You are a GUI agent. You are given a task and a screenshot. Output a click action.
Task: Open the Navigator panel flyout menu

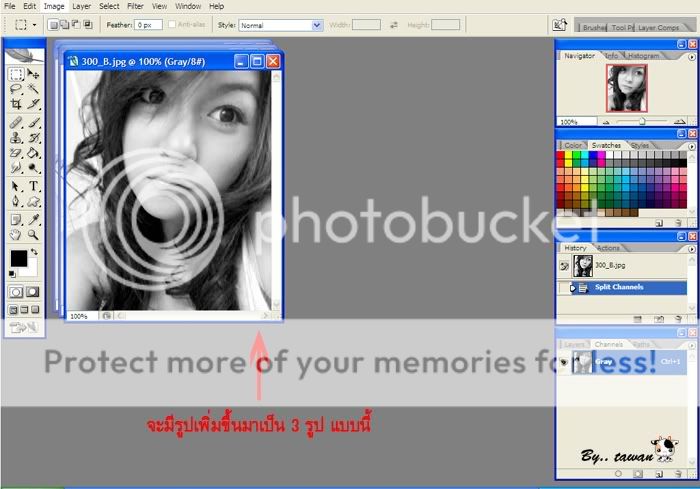692,55
